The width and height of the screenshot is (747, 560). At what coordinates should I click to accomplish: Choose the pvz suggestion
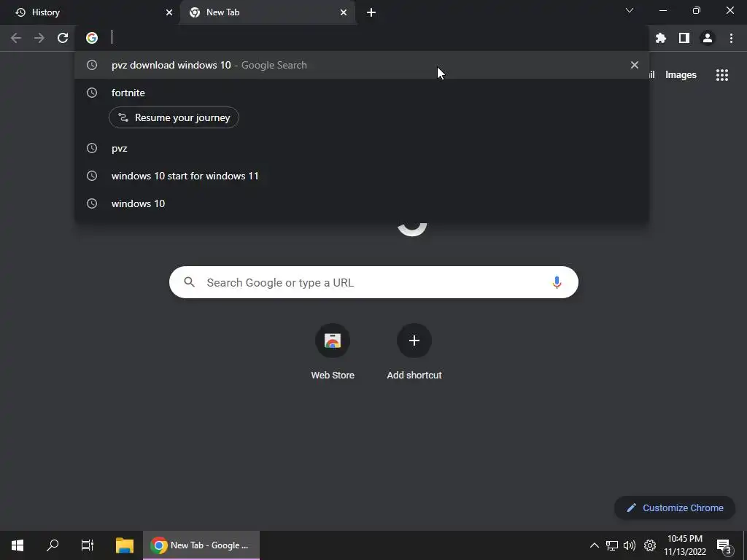(362, 148)
